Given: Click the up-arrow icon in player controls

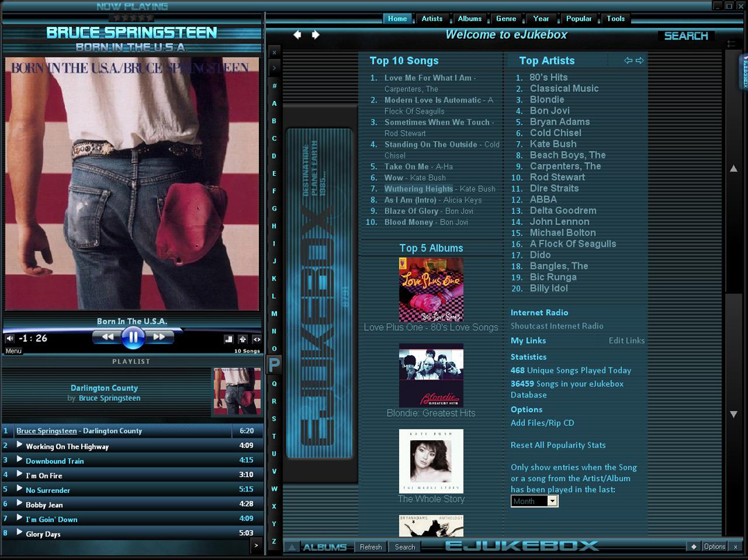Looking at the screenshot, I should pos(243,339).
